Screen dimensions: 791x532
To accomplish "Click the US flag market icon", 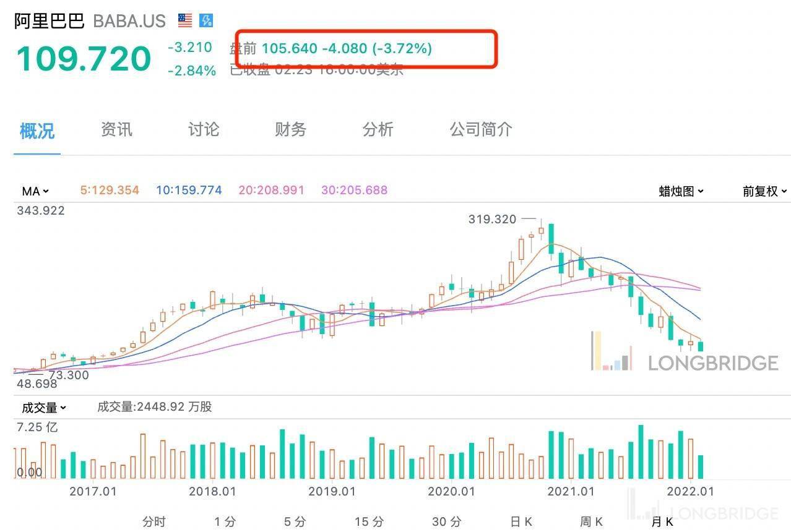I will tap(182, 20).
